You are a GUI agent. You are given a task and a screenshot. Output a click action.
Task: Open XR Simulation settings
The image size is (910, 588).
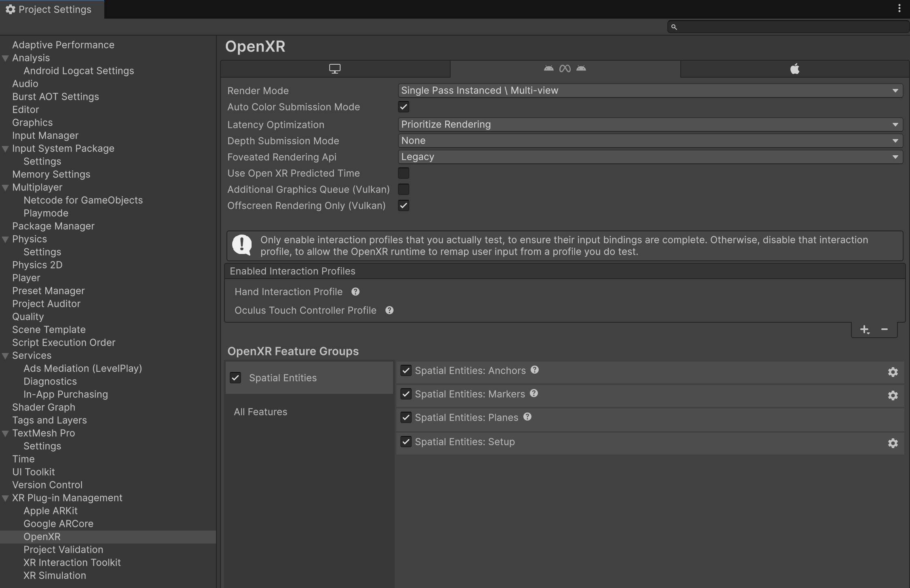tap(55, 575)
